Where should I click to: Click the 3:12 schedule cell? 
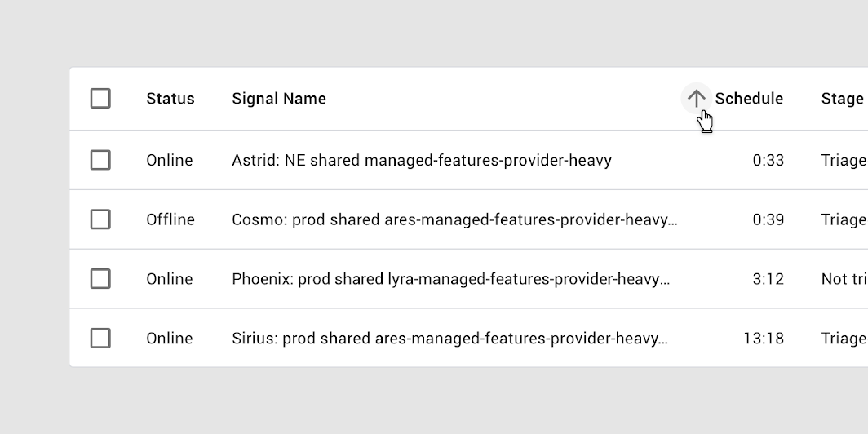[x=768, y=279]
